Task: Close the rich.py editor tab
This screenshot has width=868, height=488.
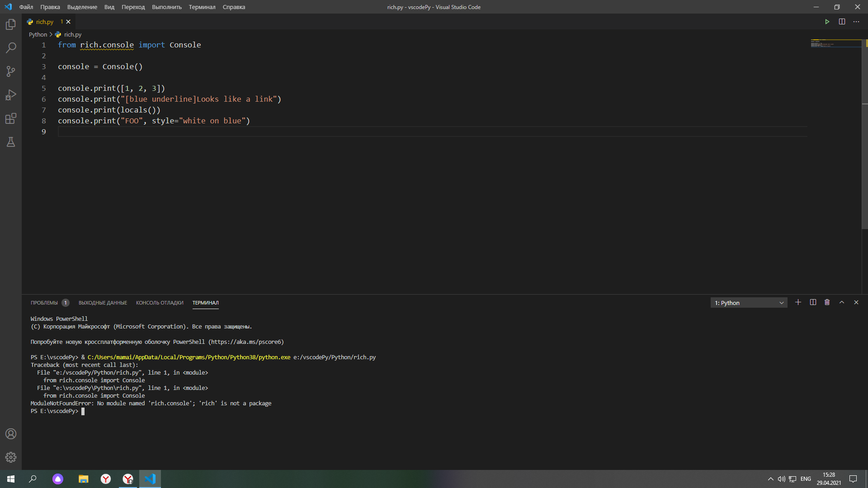Action: pos(68,22)
